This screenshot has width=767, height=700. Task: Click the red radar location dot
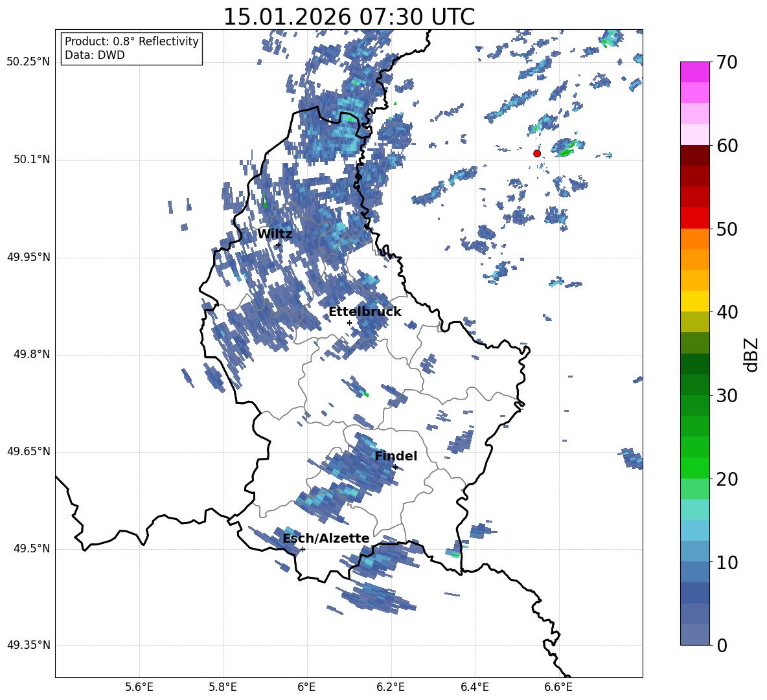(x=536, y=153)
